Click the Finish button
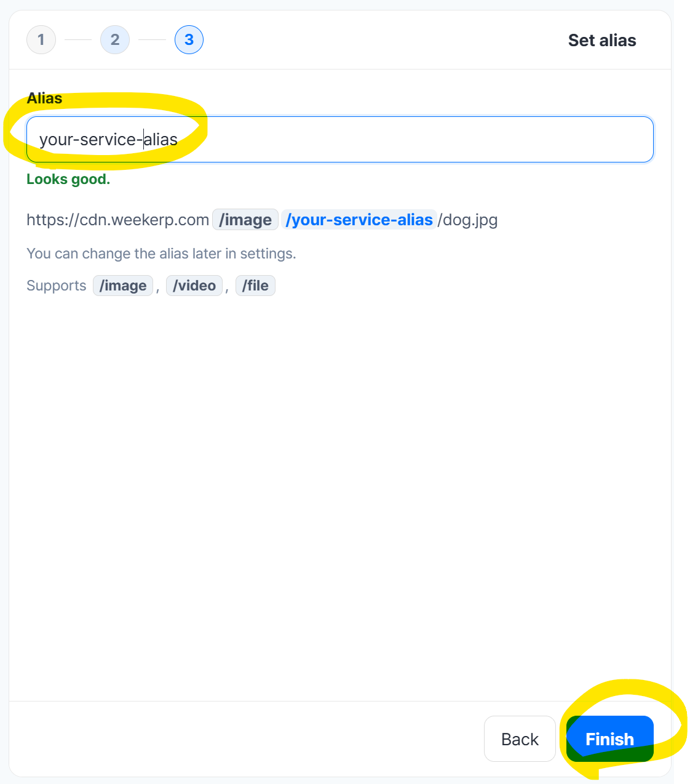This screenshot has height=784, width=690. (609, 739)
